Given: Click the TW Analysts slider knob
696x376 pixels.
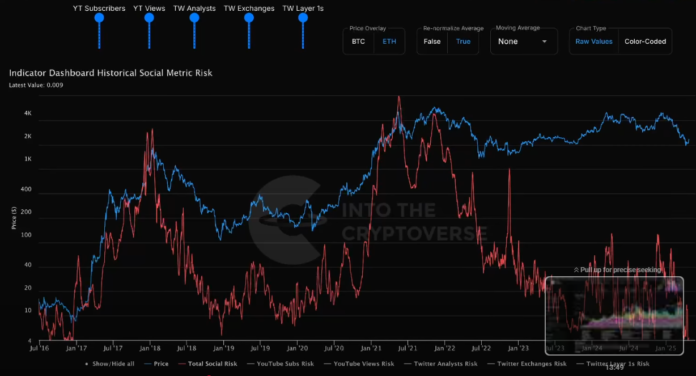Looking at the screenshot, I should click(194, 18).
